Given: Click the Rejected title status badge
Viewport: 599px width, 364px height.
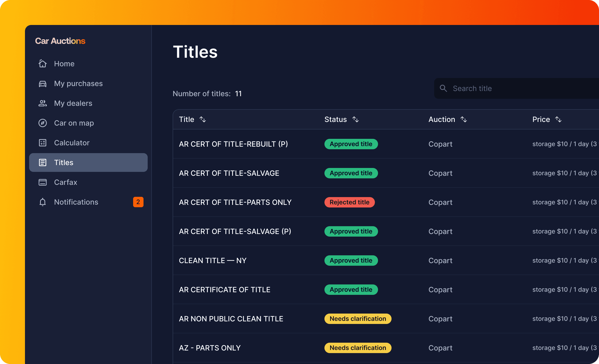Looking at the screenshot, I should point(349,202).
